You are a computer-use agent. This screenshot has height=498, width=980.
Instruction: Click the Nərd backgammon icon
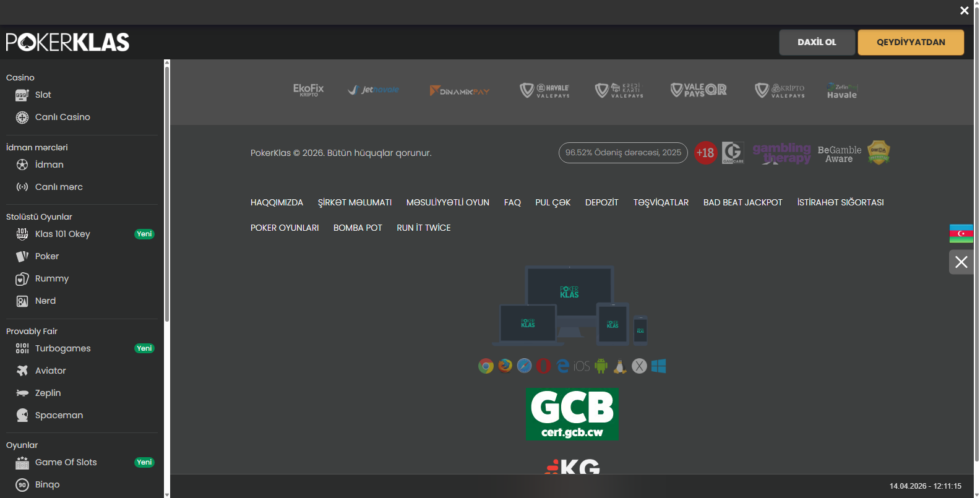[x=22, y=301]
